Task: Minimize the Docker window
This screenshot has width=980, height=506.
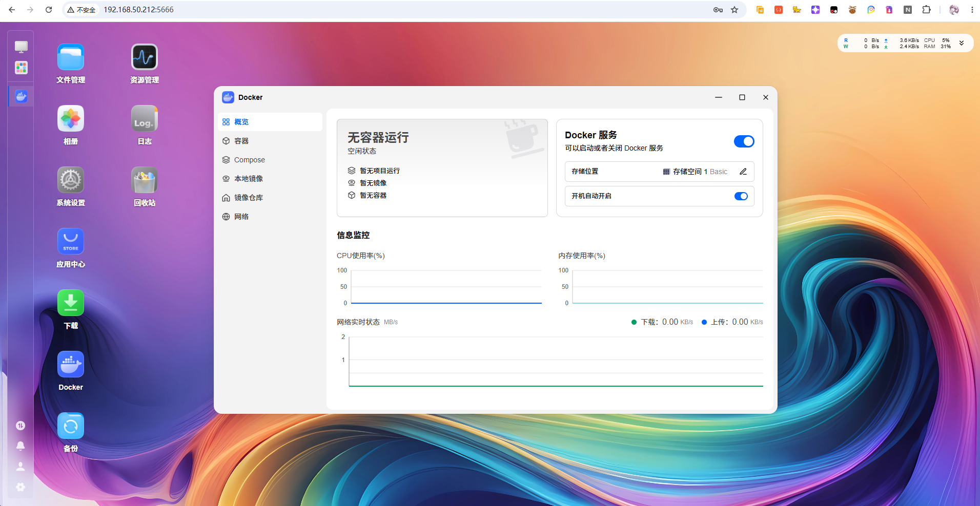Action: (719, 97)
